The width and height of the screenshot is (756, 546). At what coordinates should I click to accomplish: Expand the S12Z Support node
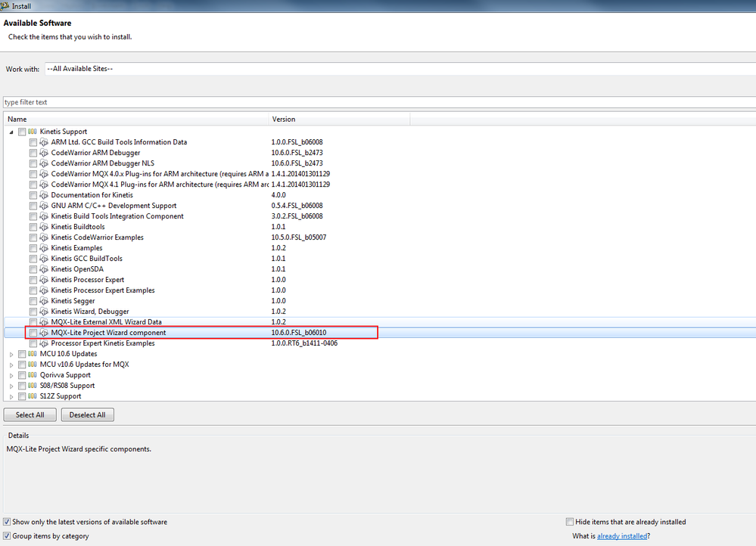tap(11, 396)
